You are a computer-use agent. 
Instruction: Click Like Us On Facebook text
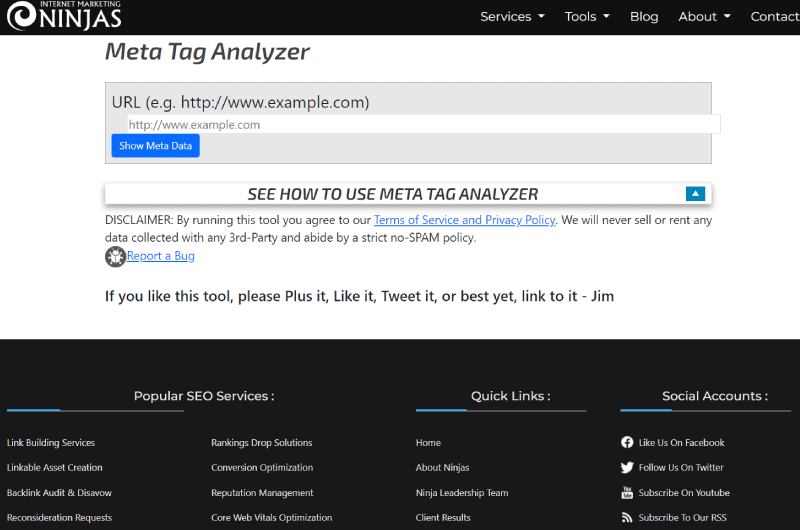(682, 443)
